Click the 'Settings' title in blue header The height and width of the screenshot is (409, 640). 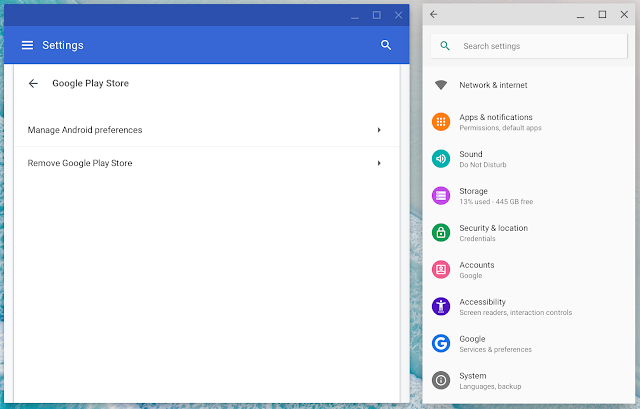tap(63, 45)
